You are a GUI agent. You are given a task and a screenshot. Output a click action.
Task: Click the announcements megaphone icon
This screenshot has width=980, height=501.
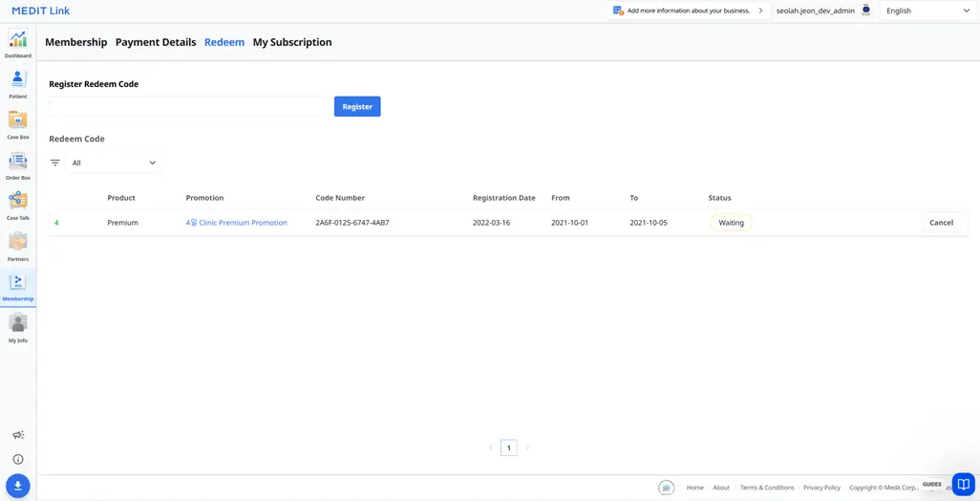point(18,435)
